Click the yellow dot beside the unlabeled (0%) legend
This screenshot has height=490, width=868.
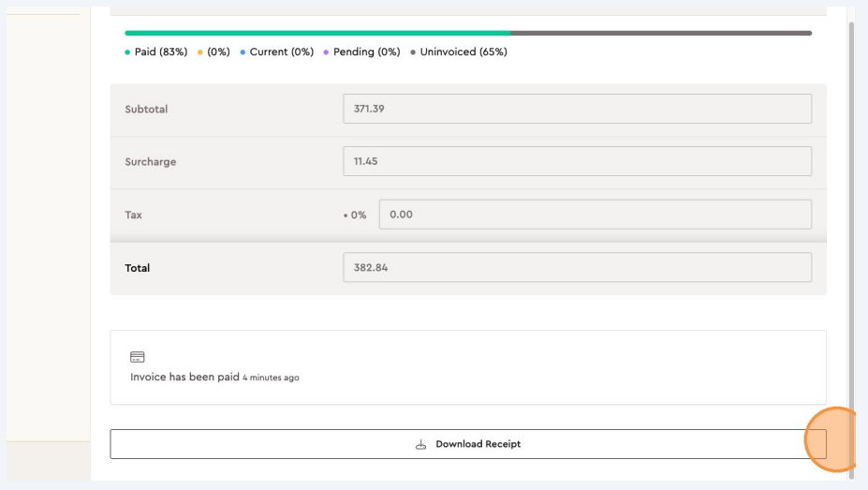click(199, 52)
